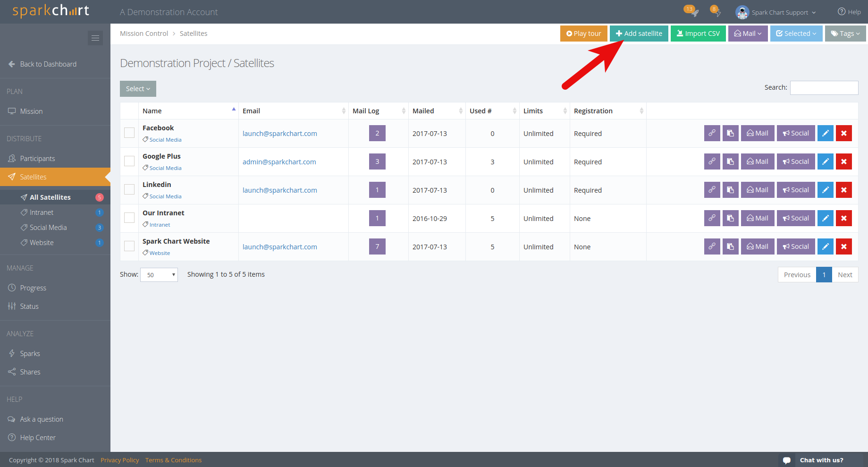Click the link icon in Facebook row

click(x=712, y=133)
